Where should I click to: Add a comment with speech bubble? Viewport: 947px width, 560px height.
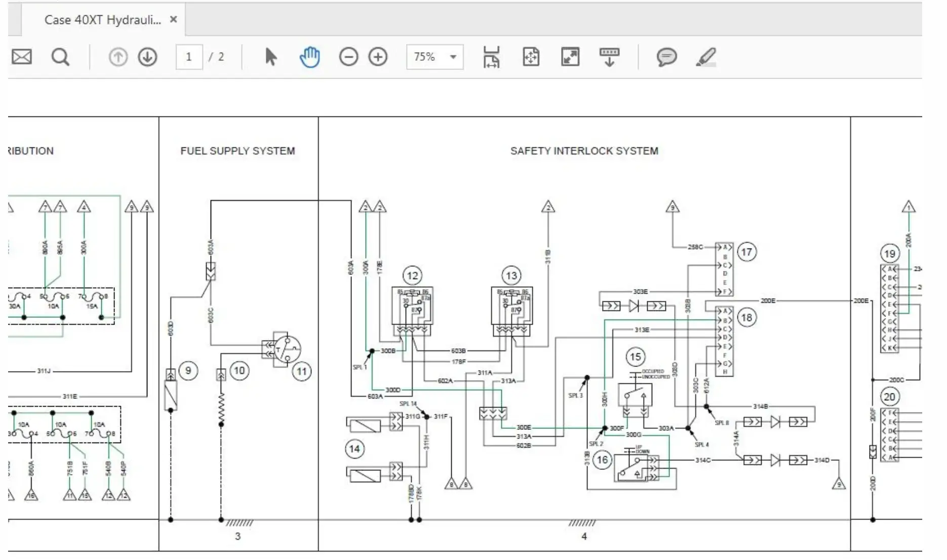[x=666, y=57]
